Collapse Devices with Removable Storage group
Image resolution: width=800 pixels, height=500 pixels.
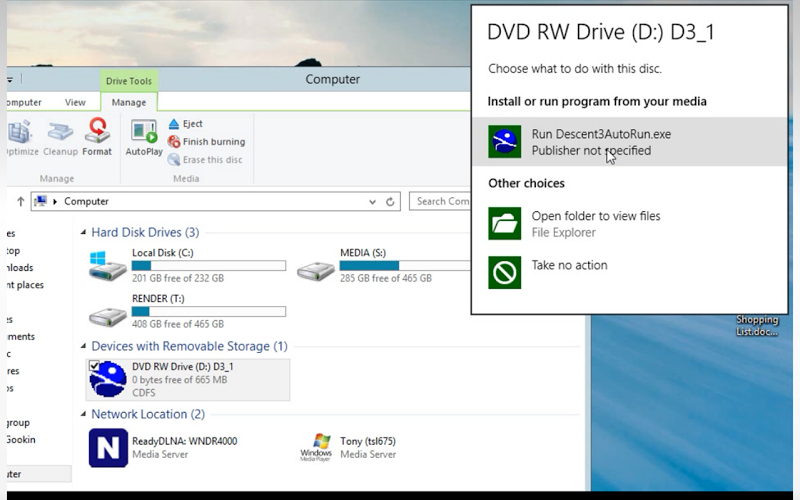pyautogui.click(x=83, y=347)
